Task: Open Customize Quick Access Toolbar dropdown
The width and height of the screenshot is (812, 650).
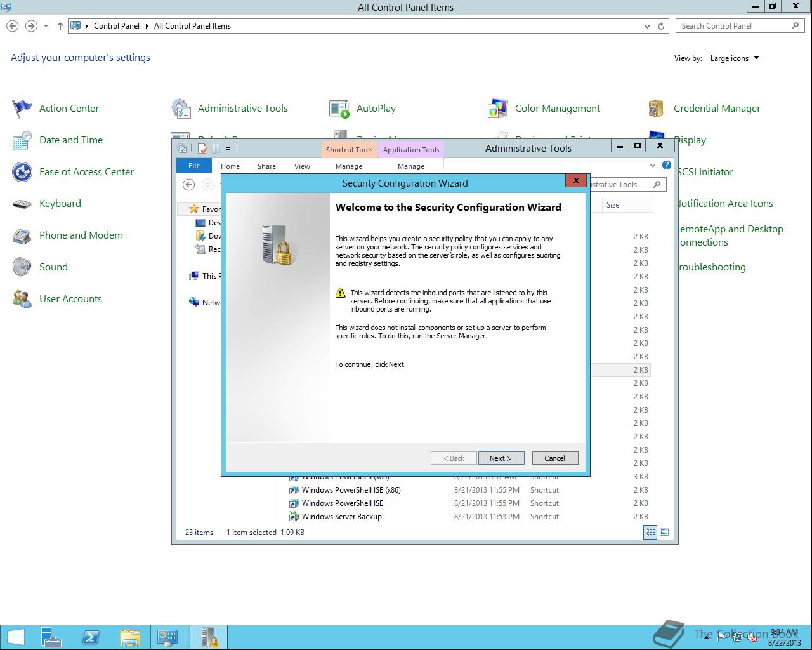Action: [x=228, y=149]
